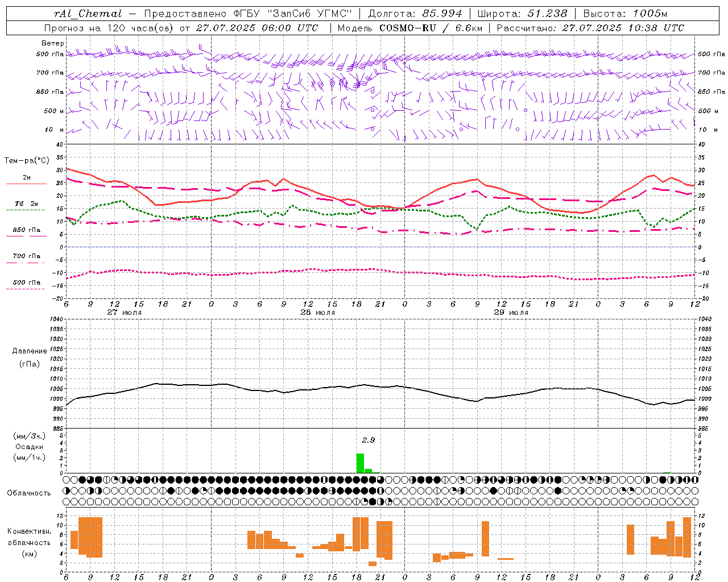Click the Осадки precipitation panel label
Viewport: 728px width, 582px height.
coord(29,447)
